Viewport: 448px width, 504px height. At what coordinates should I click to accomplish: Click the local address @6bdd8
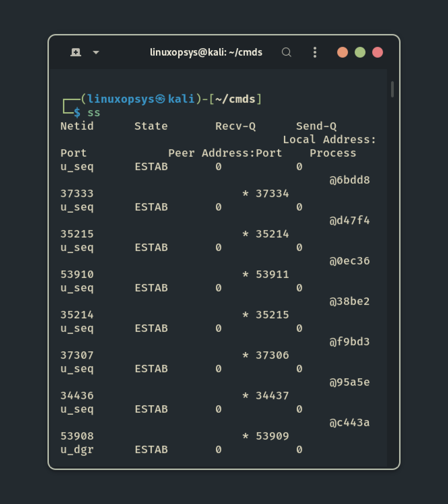pyautogui.click(x=349, y=180)
